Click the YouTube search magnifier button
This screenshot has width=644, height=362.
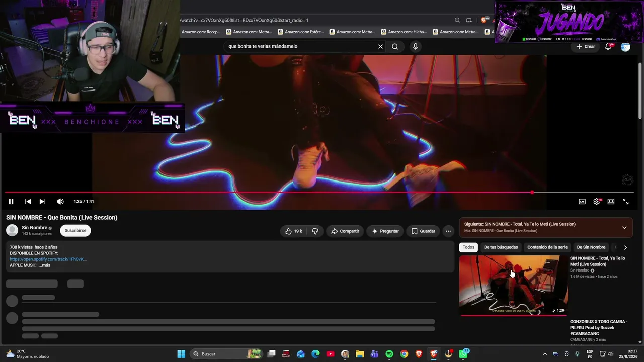tap(395, 46)
